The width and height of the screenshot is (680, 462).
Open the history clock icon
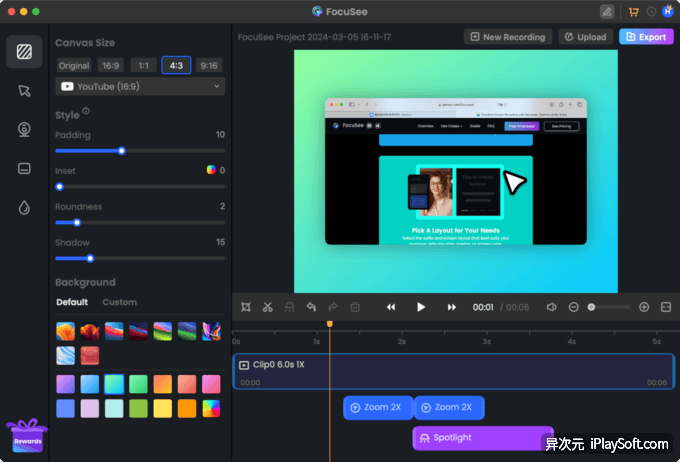[651, 12]
